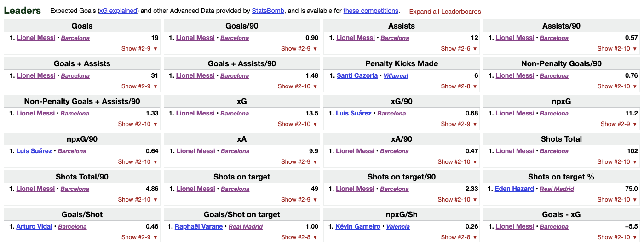Expand the Goals - xG leaderboard
This screenshot has height=242, width=644.
point(617,237)
